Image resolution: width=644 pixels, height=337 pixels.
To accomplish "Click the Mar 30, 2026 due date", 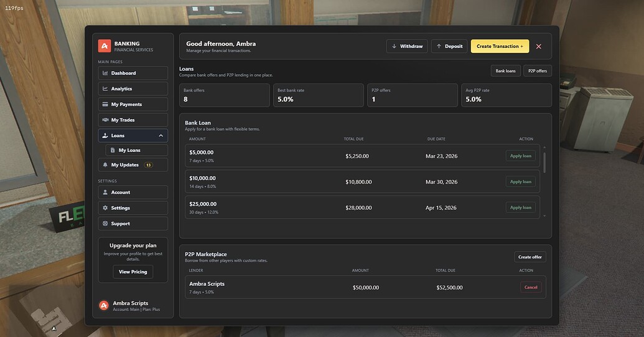I will click(442, 182).
